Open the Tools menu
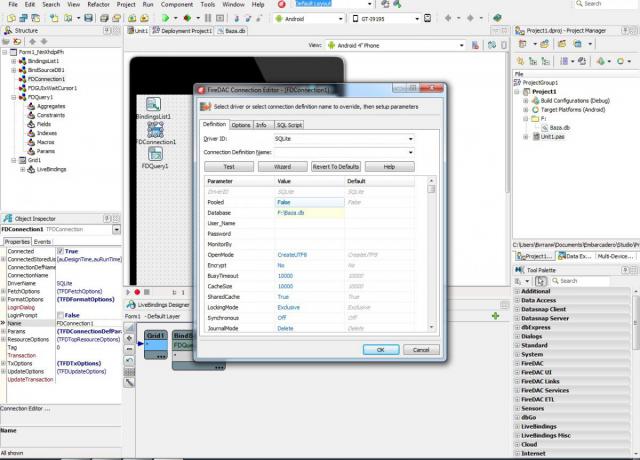Screen dimensions: 640x460 pyautogui.click(x=207, y=4)
